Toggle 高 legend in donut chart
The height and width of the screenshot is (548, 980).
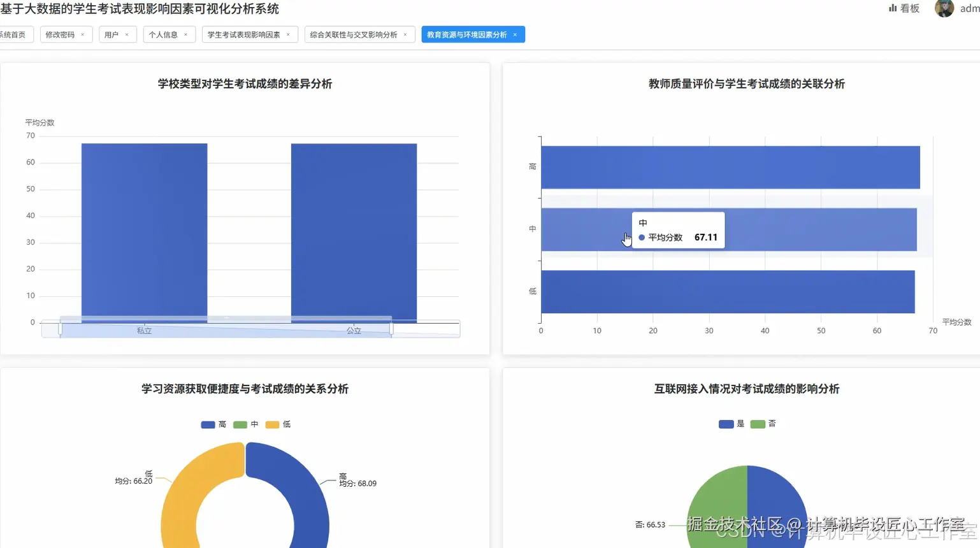coord(213,424)
